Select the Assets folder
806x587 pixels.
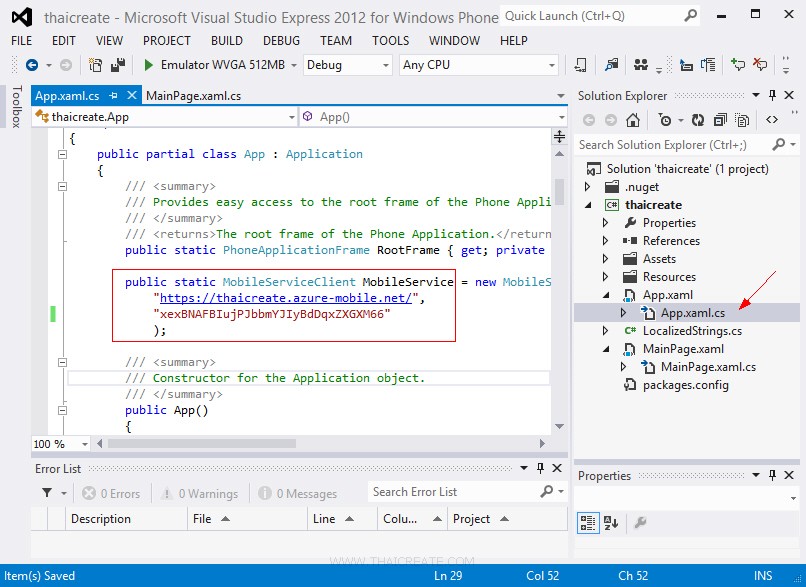(x=659, y=259)
